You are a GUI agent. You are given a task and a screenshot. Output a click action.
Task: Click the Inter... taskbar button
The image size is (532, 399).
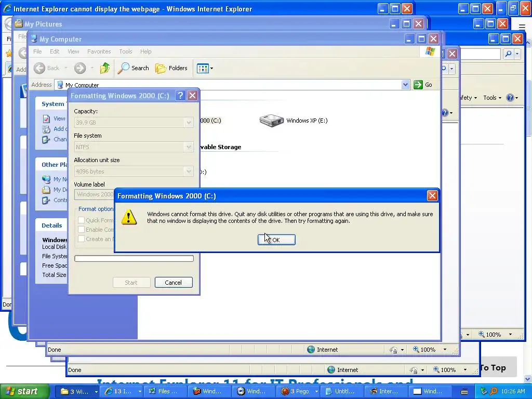pyautogui.click(x=387, y=391)
